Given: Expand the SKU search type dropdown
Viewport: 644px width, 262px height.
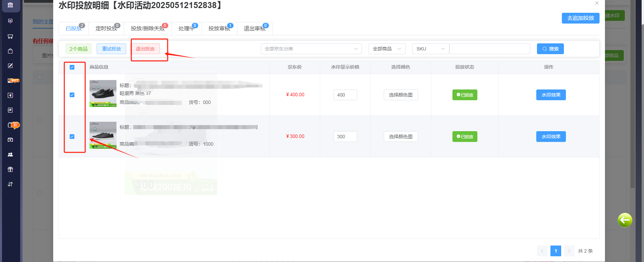Looking at the screenshot, I should click(430, 49).
